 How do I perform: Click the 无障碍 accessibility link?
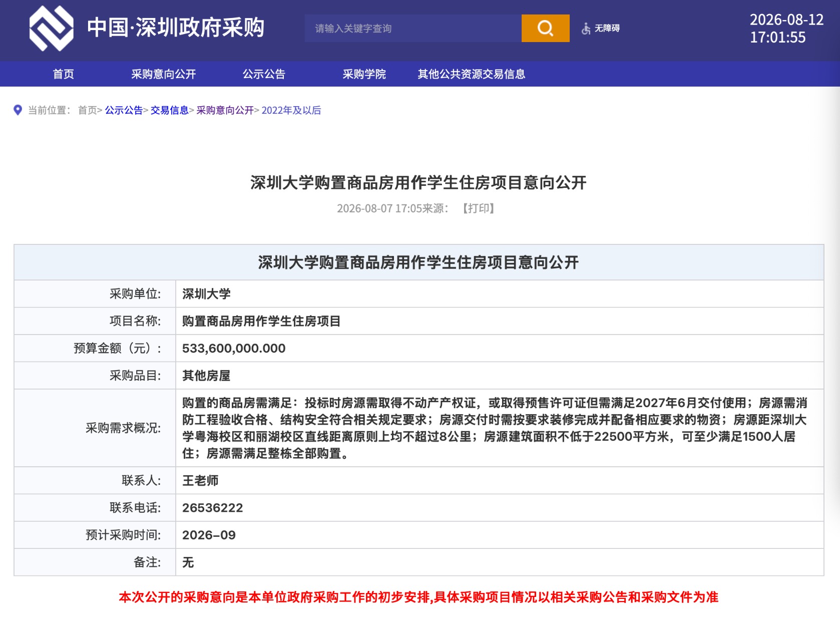tap(607, 29)
